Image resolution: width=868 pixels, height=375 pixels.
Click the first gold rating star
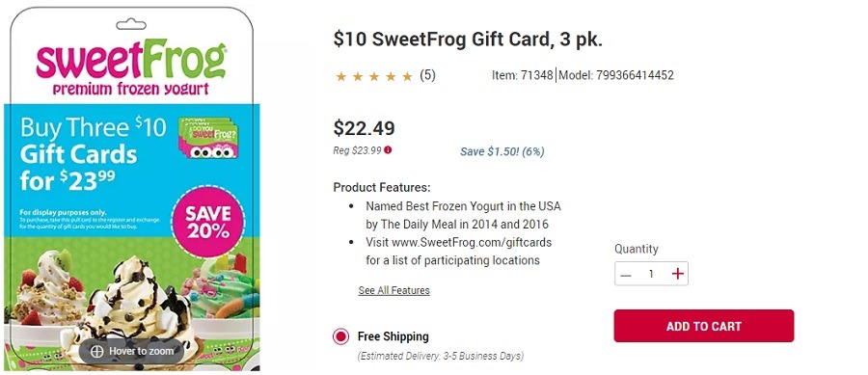coord(341,76)
